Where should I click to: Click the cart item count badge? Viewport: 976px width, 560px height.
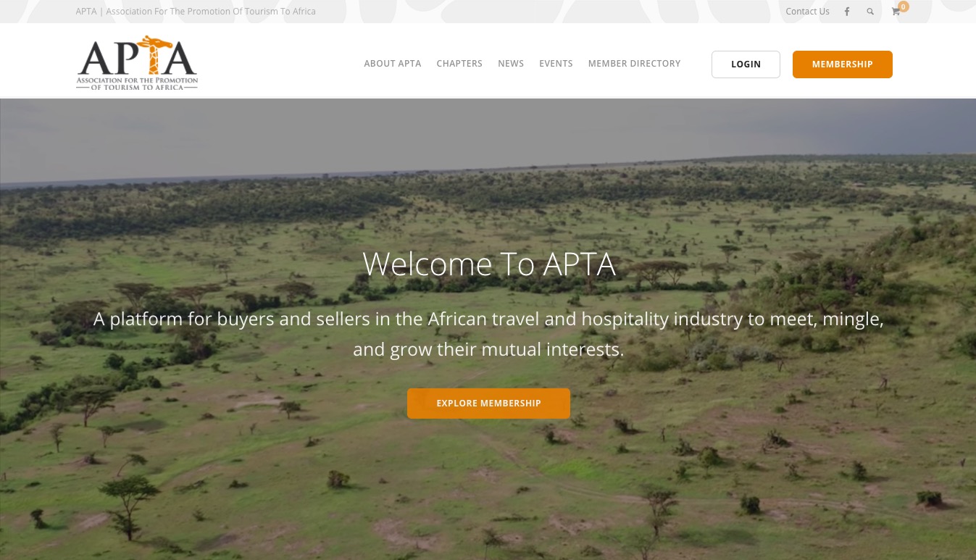(903, 7)
